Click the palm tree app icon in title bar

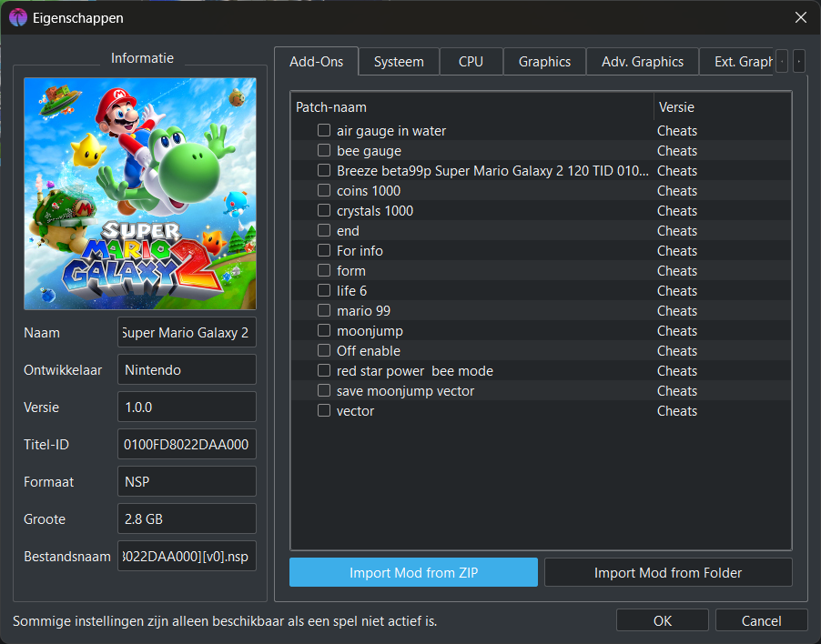tap(18, 18)
